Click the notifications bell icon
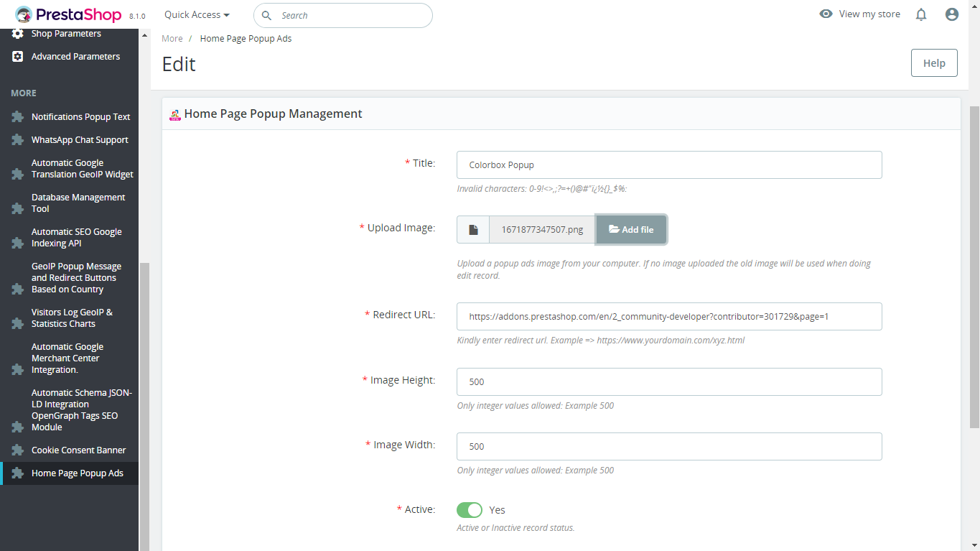 [921, 14]
